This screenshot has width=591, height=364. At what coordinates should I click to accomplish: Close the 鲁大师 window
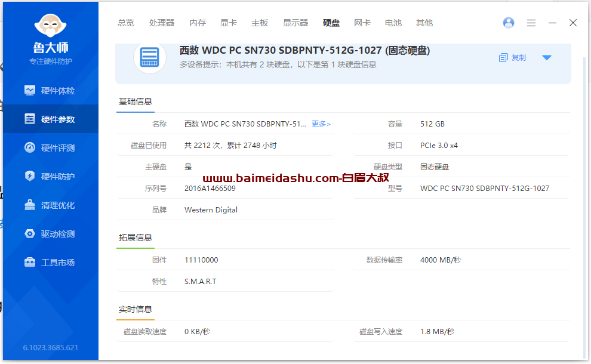573,23
